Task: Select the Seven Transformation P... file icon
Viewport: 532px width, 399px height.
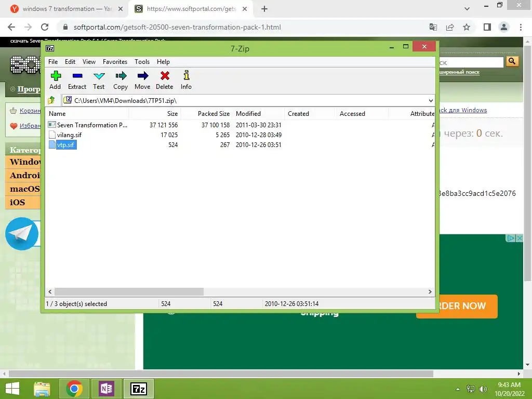Action: [x=52, y=125]
